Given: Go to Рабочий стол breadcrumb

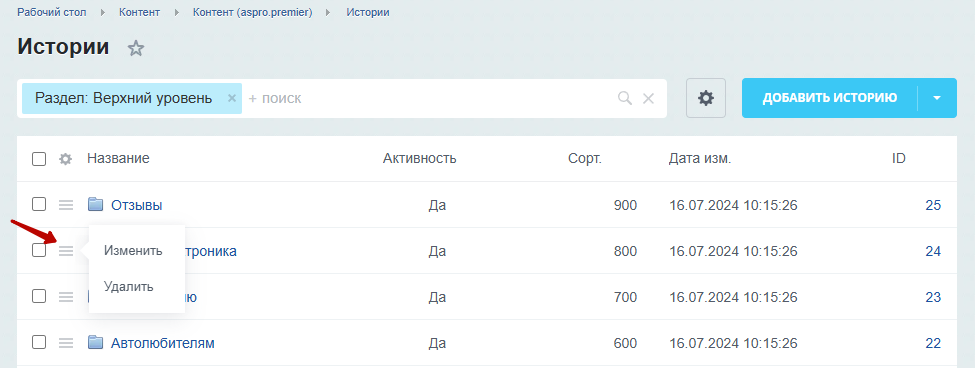Looking at the screenshot, I should tap(52, 12).
